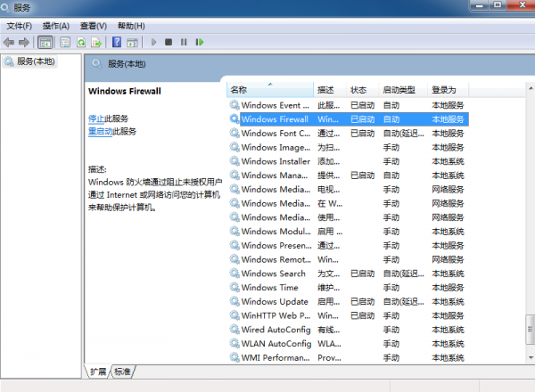Click the Refresh toolbar icon
This screenshot has height=392, width=535.
coord(81,42)
